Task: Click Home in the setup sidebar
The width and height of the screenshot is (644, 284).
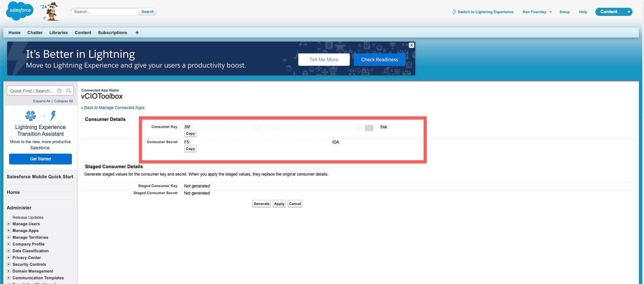Action: pyautogui.click(x=13, y=192)
